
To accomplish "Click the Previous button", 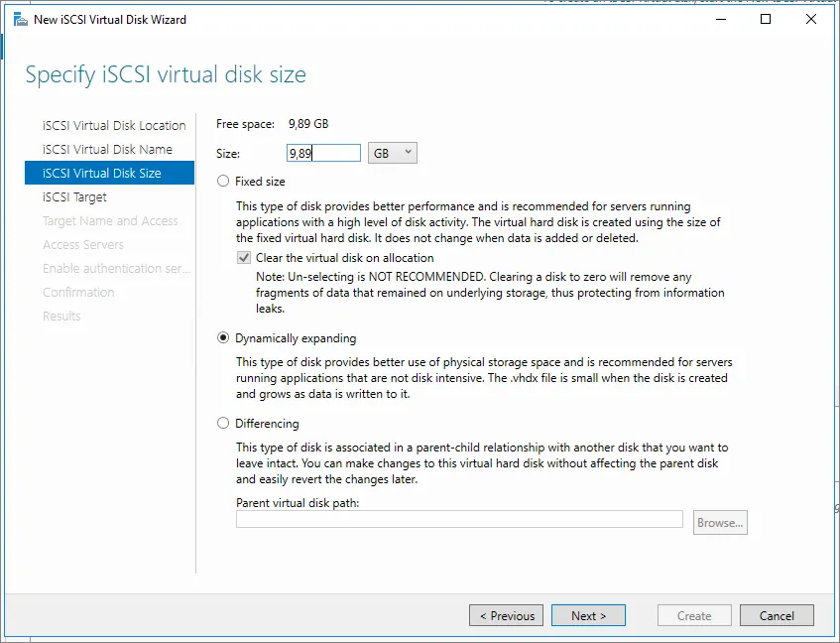I will click(506, 615).
